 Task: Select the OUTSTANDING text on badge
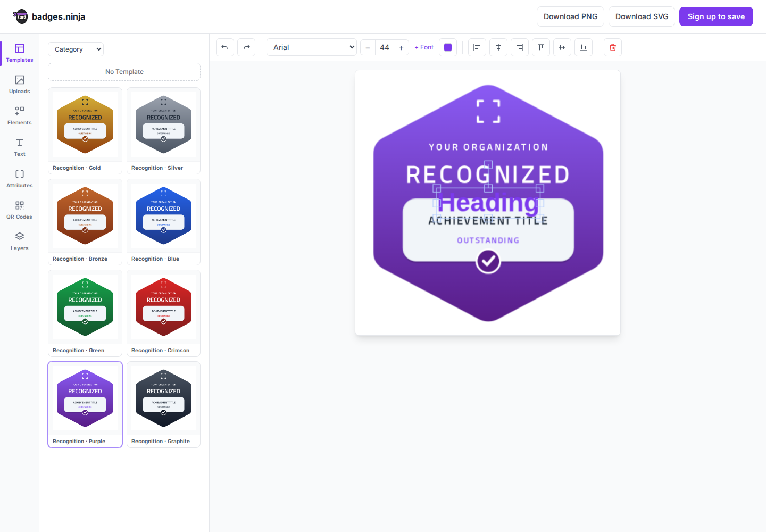point(488,240)
